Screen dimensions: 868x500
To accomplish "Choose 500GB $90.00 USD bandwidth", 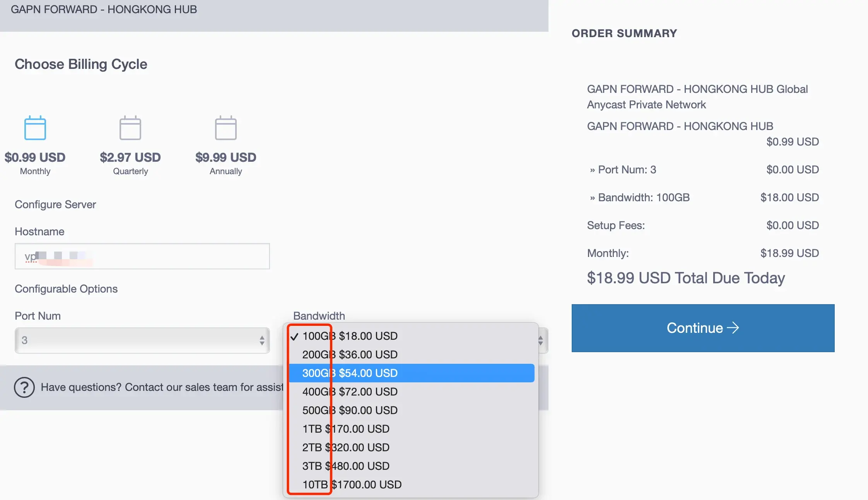I will [x=350, y=410].
